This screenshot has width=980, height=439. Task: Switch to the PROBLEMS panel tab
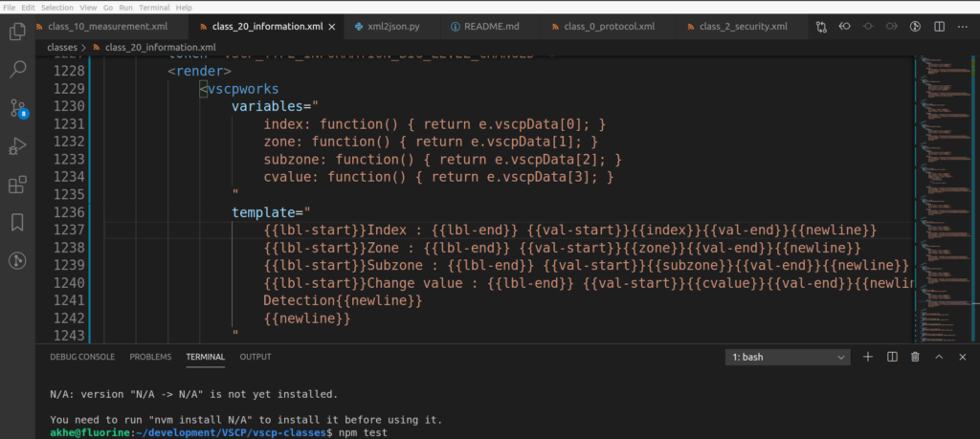(150, 357)
